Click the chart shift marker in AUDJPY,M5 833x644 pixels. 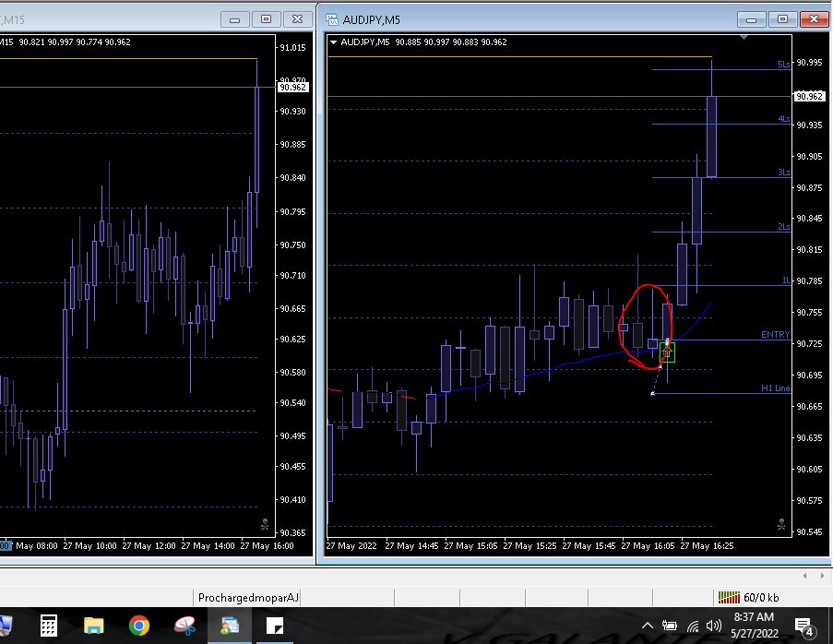pos(744,37)
